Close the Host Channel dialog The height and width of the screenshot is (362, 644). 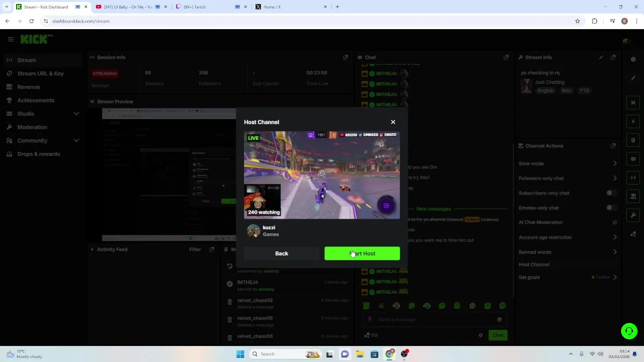click(x=393, y=122)
